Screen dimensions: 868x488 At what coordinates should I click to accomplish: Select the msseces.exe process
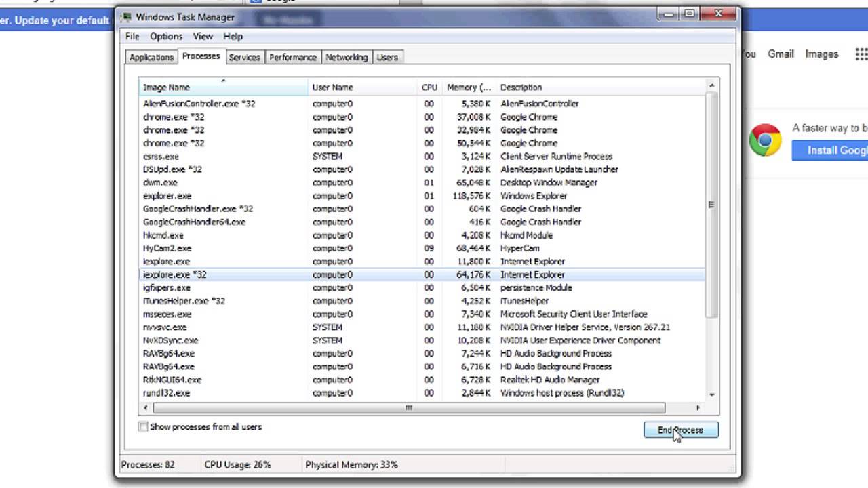(x=422, y=314)
